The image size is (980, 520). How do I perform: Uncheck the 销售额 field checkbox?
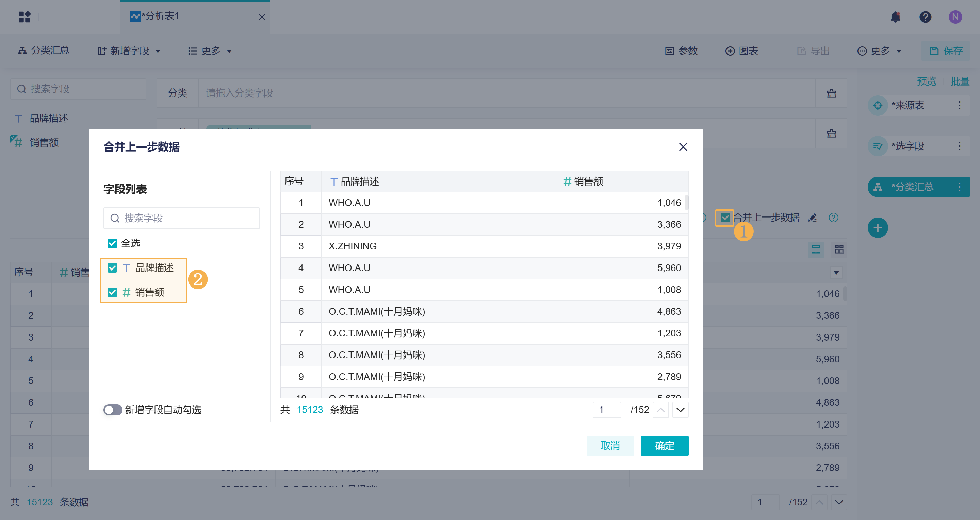(x=112, y=292)
